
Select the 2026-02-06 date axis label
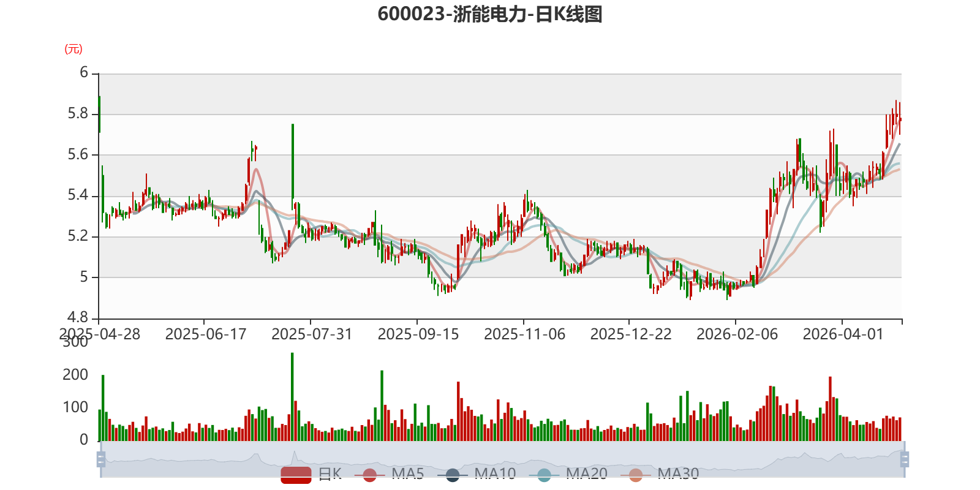tap(737, 334)
